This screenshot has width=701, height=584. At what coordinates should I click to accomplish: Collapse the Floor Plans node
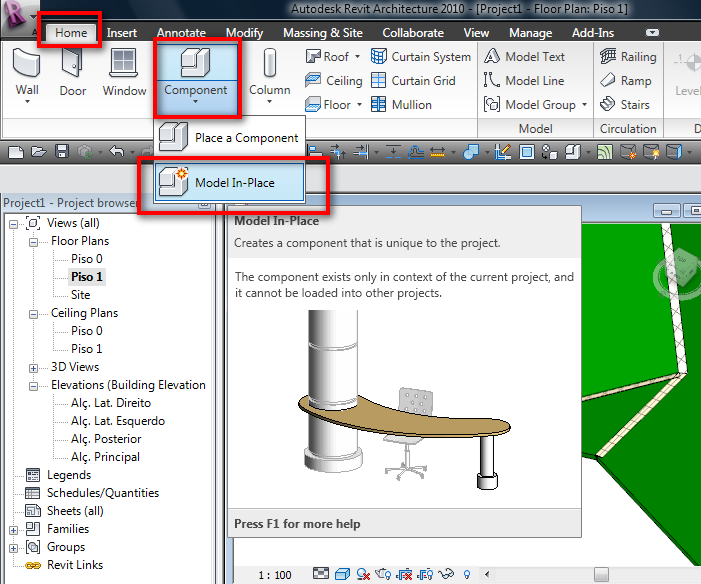(x=34, y=242)
